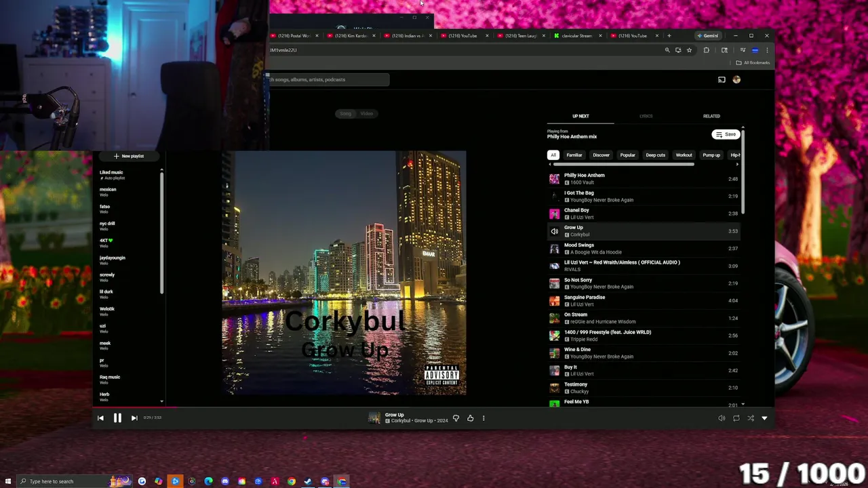Image resolution: width=868 pixels, height=488 pixels.
Task: Play Chanel Boy by Lil Uzi Vert
Action: coord(643,213)
